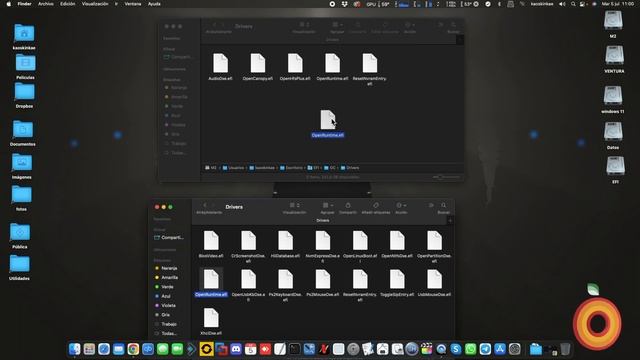
Task: Click Escritorio in upper window path bar
Action: 291,168
